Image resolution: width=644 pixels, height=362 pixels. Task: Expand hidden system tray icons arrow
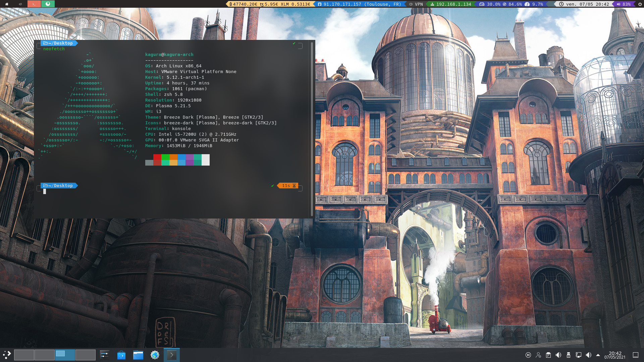click(598, 355)
